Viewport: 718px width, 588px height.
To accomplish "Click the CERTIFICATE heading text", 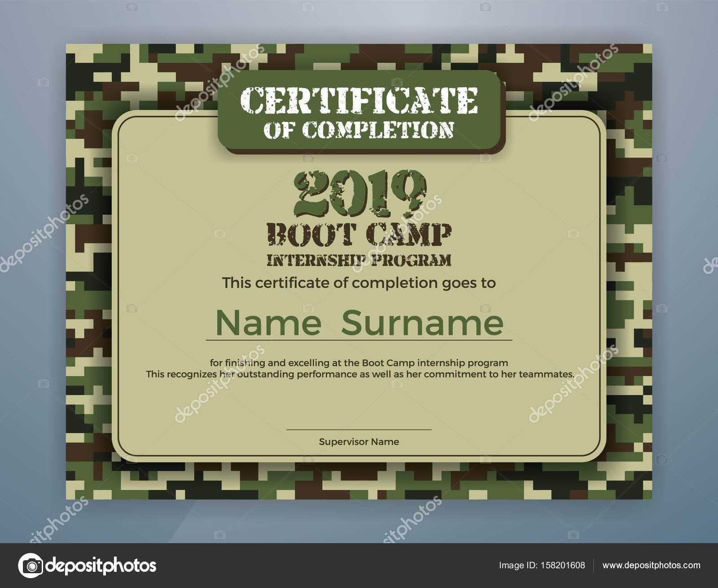I will click(359, 100).
